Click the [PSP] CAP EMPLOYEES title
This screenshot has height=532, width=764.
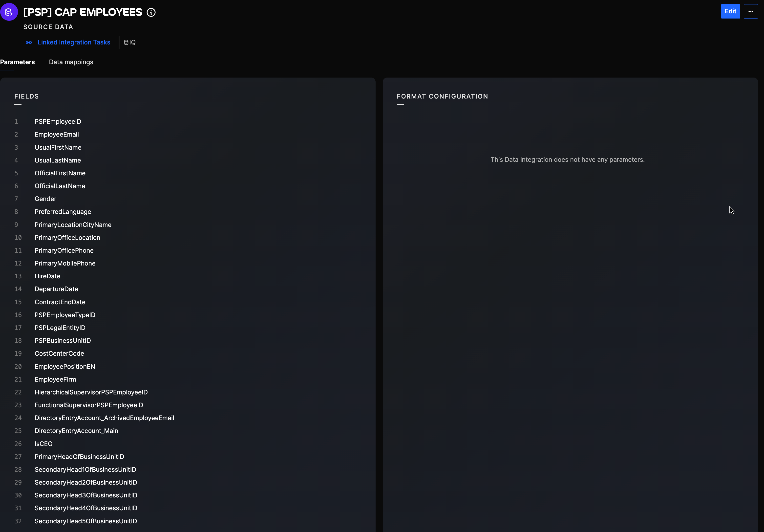83,12
